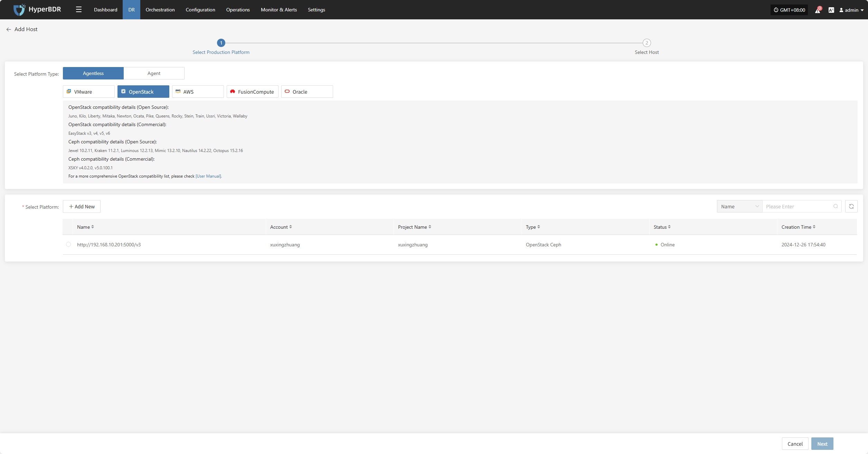Open the Name search filter dropdown
The width and height of the screenshot is (868, 454).
(x=740, y=206)
